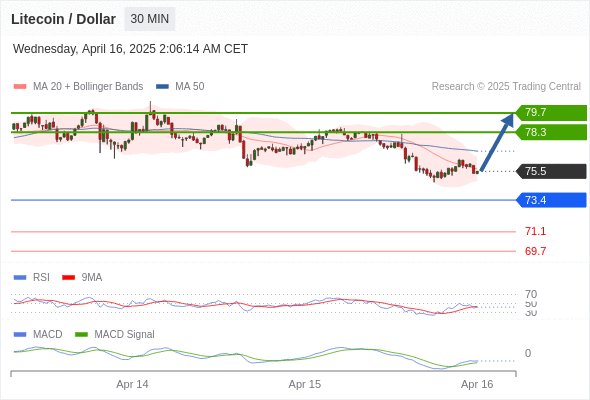Click the red 71.1 support level label
Viewport: 590px width, 400px height.
535,231
